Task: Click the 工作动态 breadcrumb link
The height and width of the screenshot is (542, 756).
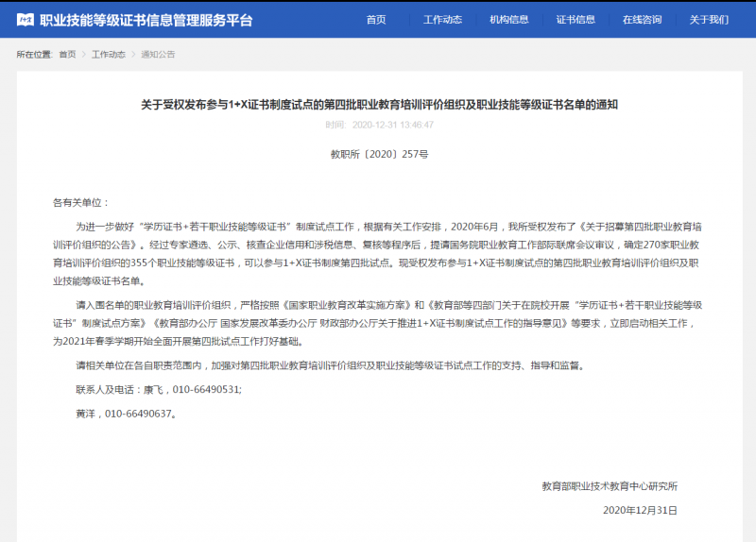Action: pos(108,55)
